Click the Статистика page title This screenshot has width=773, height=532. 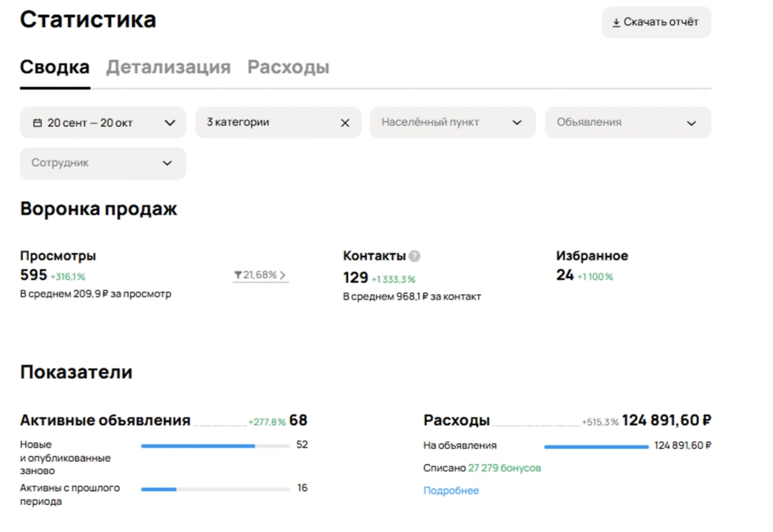[x=88, y=20]
